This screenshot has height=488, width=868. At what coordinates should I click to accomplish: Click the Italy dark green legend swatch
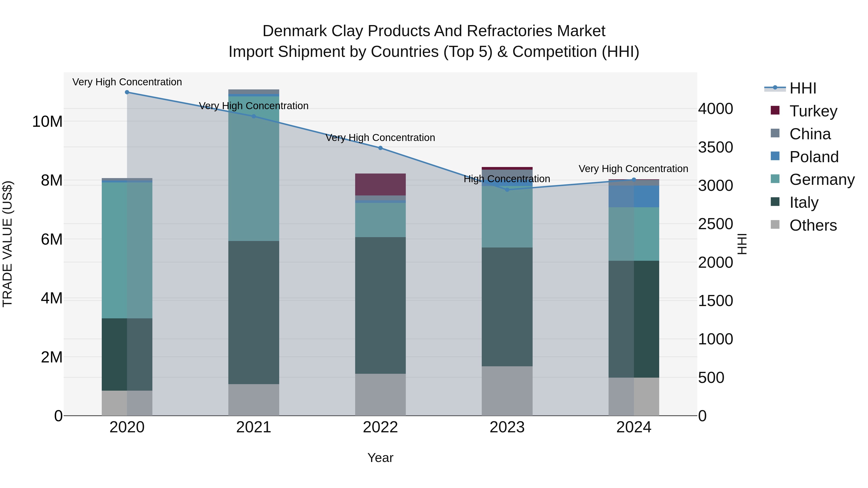[775, 202]
